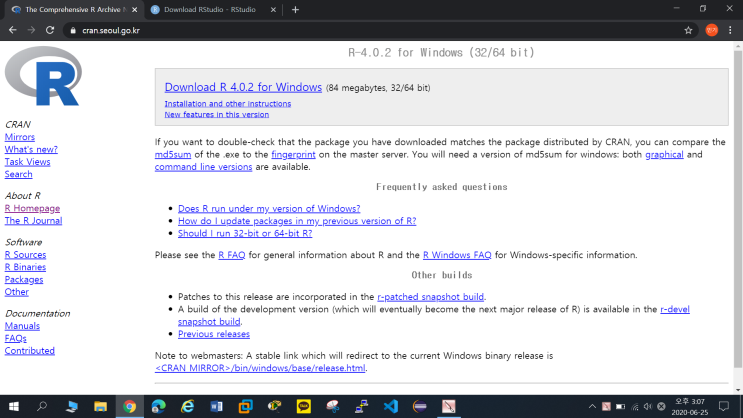
Task: Open R Homepage sidebar link
Action: pyautogui.click(x=32, y=208)
